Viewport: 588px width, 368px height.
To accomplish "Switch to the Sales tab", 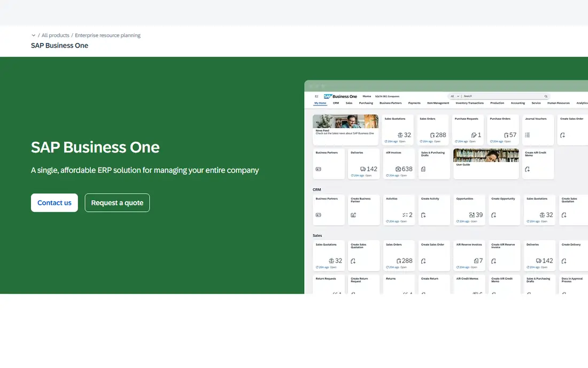I will (349, 103).
